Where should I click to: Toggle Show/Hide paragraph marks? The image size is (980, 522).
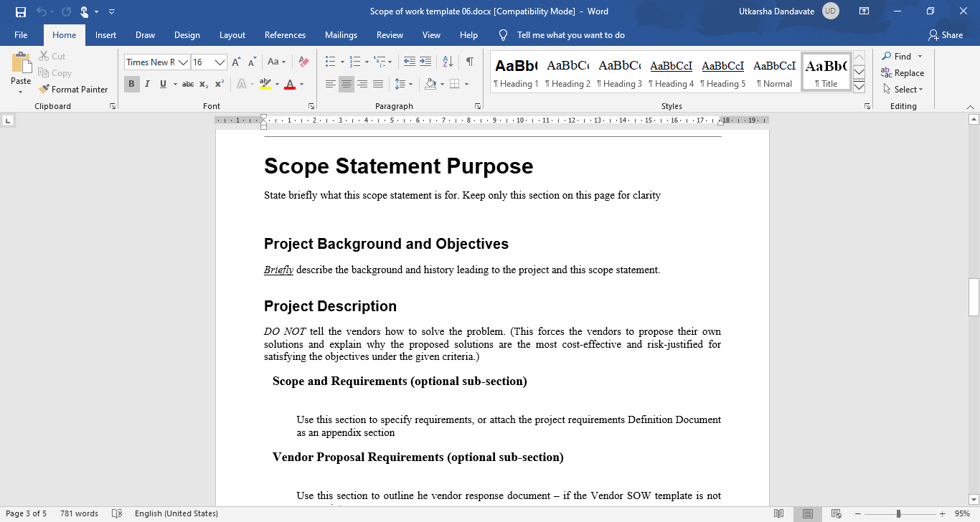[469, 62]
